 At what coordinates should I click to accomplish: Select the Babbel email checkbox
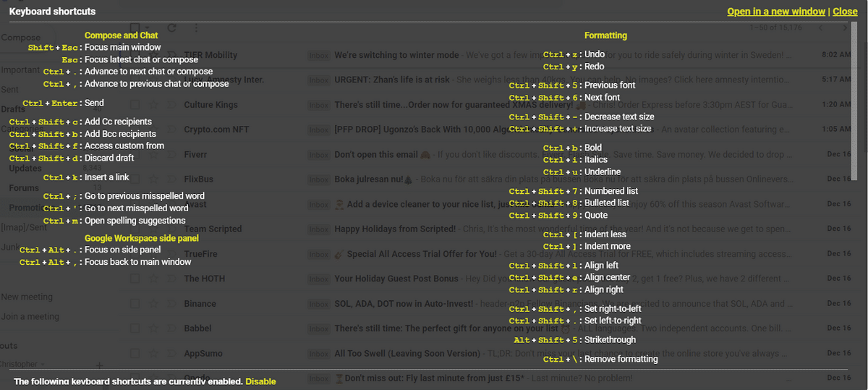point(135,328)
